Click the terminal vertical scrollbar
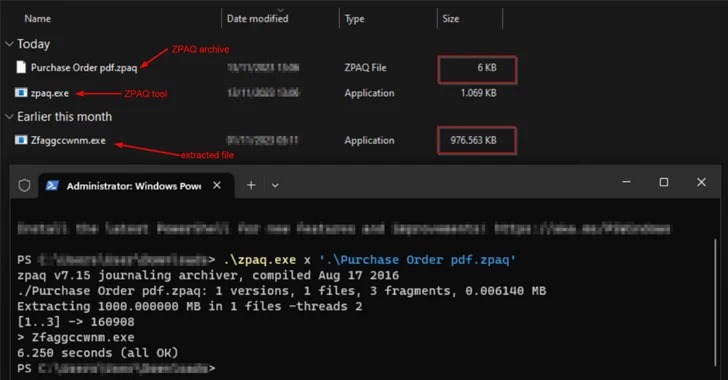This screenshot has height=380, width=728. click(x=715, y=303)
